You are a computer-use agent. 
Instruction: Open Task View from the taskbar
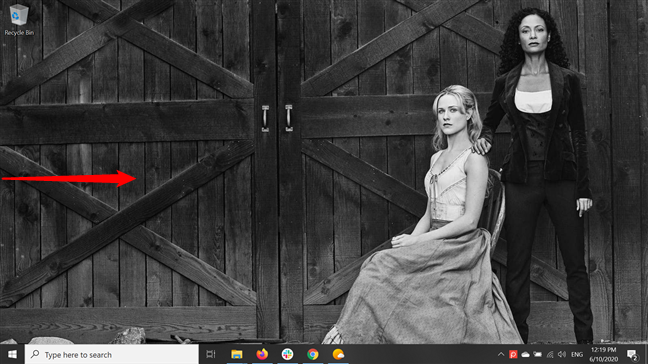[211, 354]
